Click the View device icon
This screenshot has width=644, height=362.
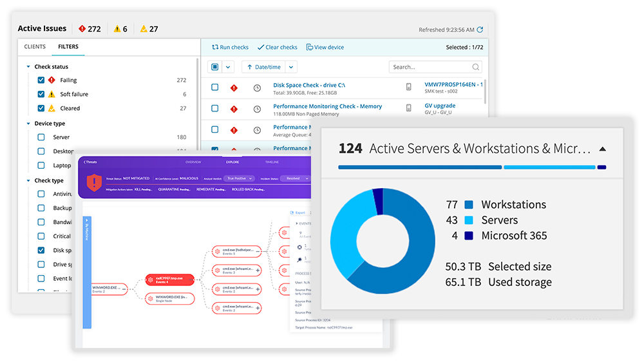point(310,48)
